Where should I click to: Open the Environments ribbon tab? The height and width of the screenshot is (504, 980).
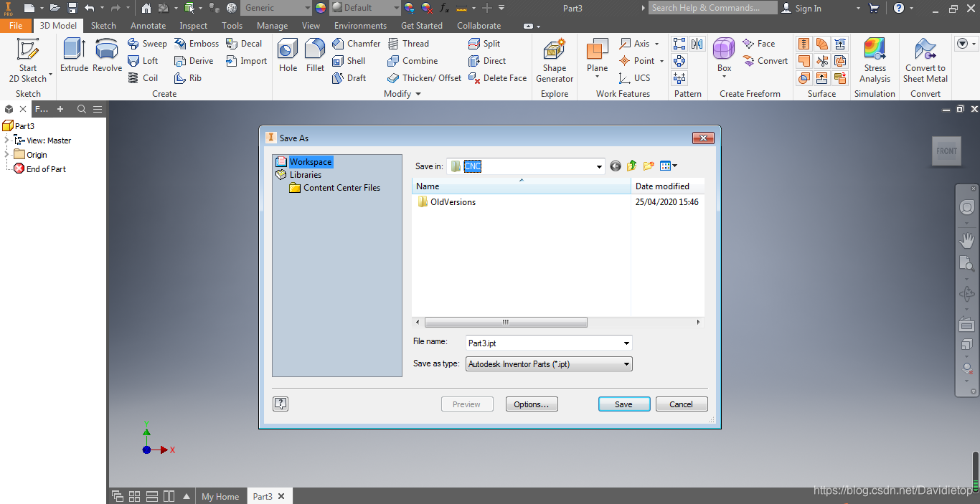click(360, 25)
